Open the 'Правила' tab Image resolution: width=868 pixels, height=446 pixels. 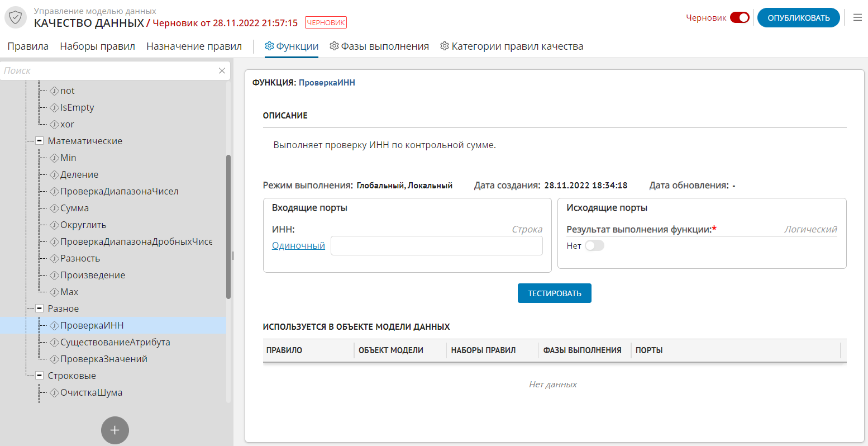(28, 46)
